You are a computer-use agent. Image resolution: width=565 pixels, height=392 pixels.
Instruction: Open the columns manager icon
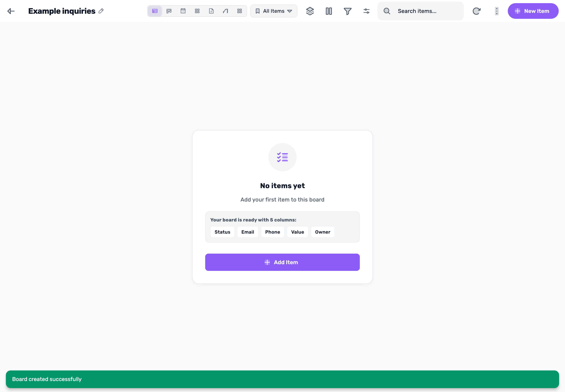(x=329, y=11)
